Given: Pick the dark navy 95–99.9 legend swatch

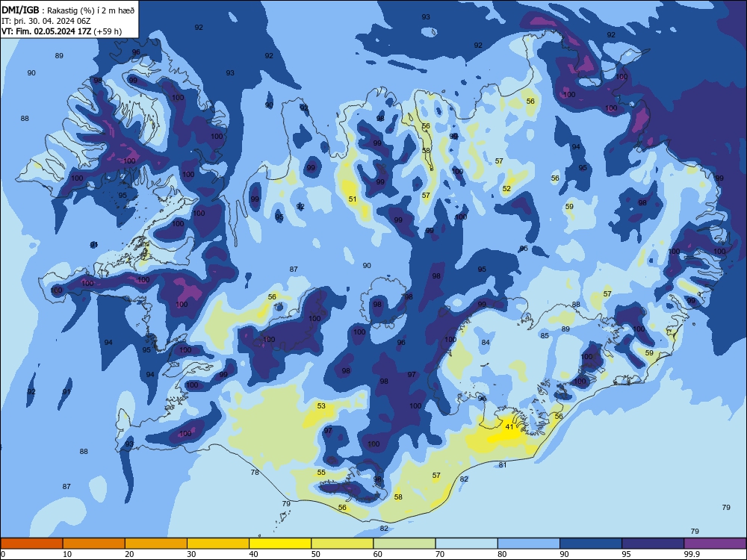Looking at the screenshot, I should click(653, 544).
